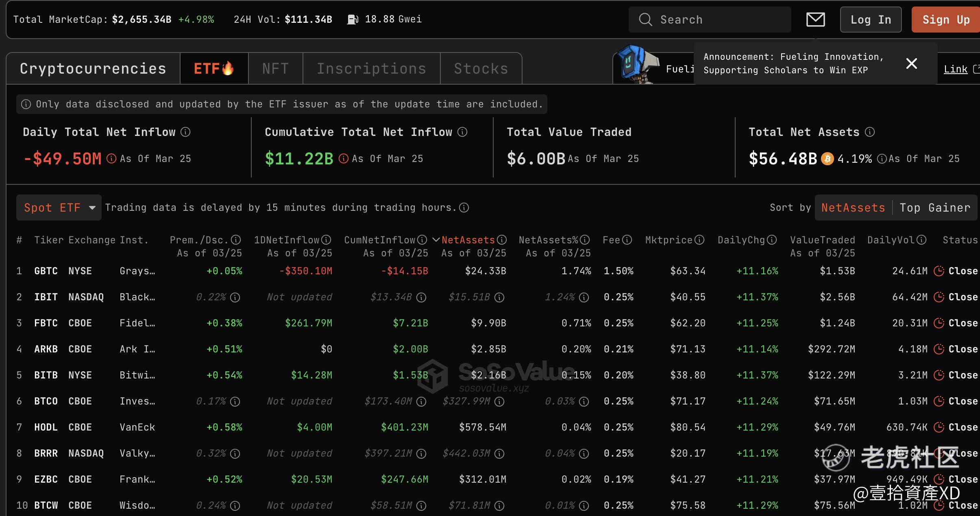
Task: Click the Sign Up button
Action: point(946,20)
